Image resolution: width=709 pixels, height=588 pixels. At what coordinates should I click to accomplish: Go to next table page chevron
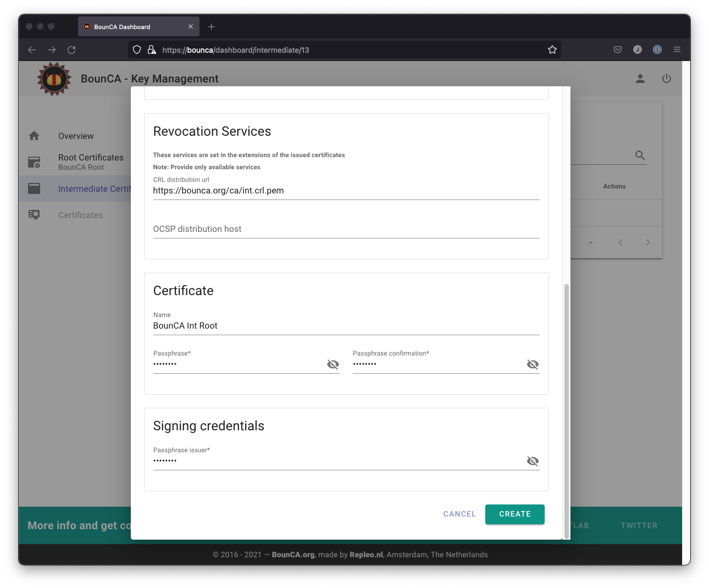pyautogui.click(x=648, y=242)
